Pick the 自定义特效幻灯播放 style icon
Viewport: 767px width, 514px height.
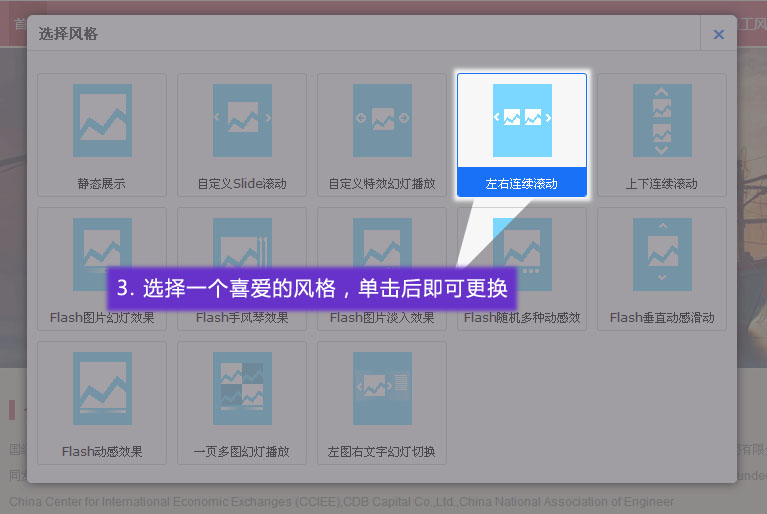[382, 120]
